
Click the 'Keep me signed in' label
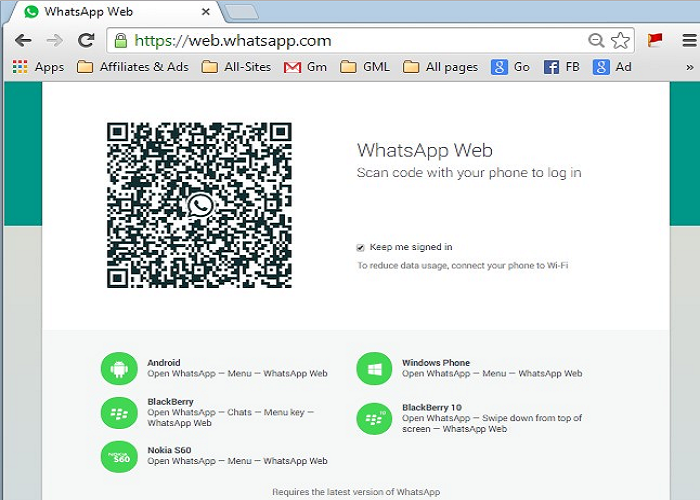click(411, 247)
